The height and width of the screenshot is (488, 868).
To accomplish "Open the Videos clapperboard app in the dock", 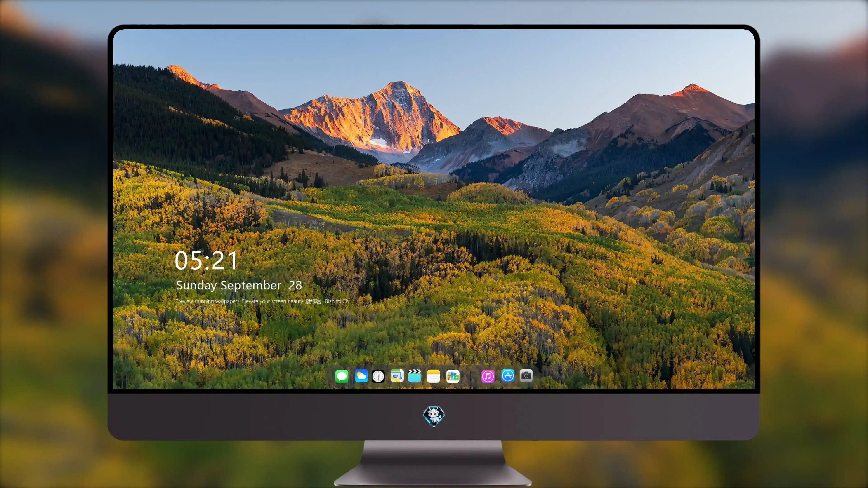I will pyautogui.click(x=415, y=376).
